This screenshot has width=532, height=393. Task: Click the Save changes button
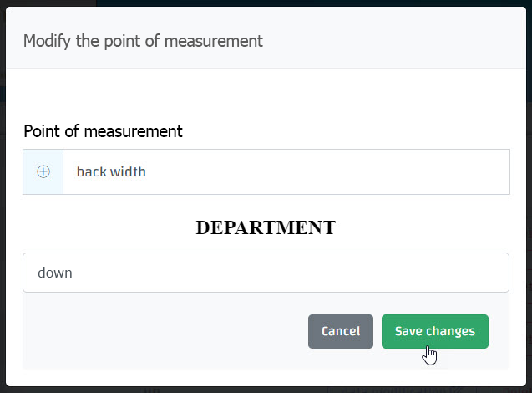434,331
